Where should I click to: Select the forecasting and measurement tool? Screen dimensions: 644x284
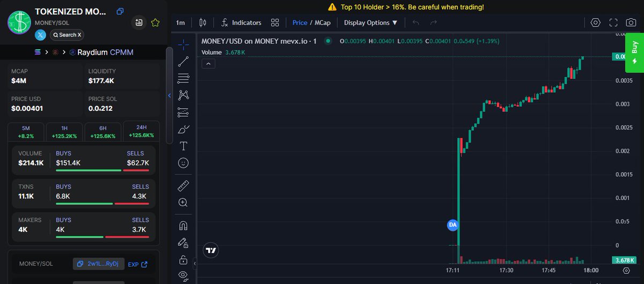point(184,113)
